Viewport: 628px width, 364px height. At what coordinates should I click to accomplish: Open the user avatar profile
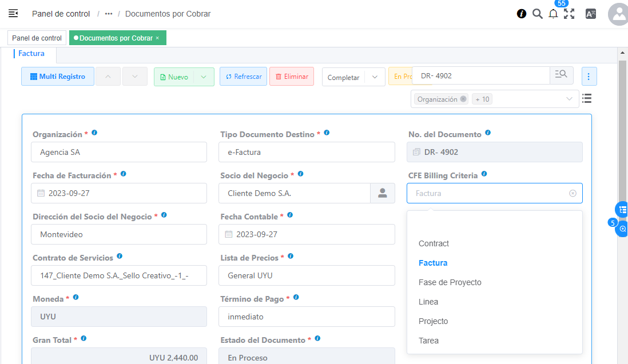619,14
